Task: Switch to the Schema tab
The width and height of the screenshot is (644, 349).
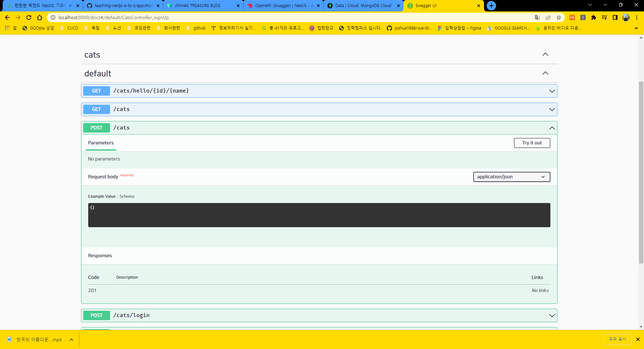Action: click(x=127, y=197)
